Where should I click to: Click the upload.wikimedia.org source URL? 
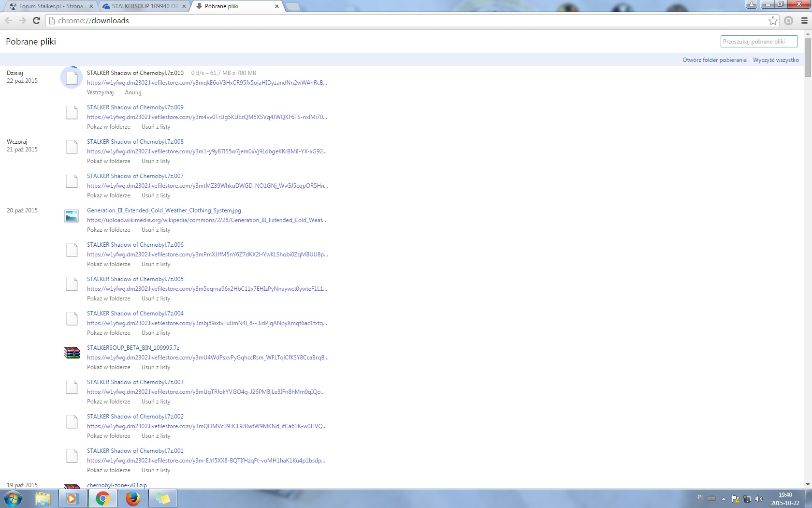coord(206,220)
